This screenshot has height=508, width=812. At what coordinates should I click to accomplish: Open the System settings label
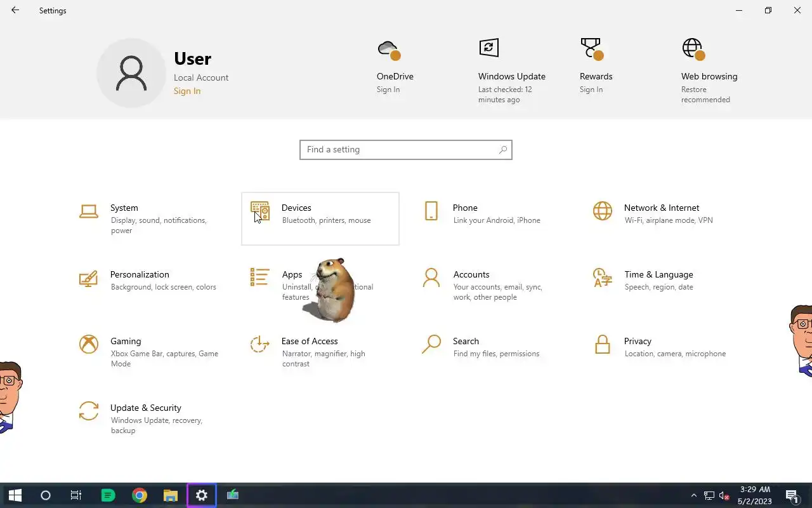click(124, 208)
